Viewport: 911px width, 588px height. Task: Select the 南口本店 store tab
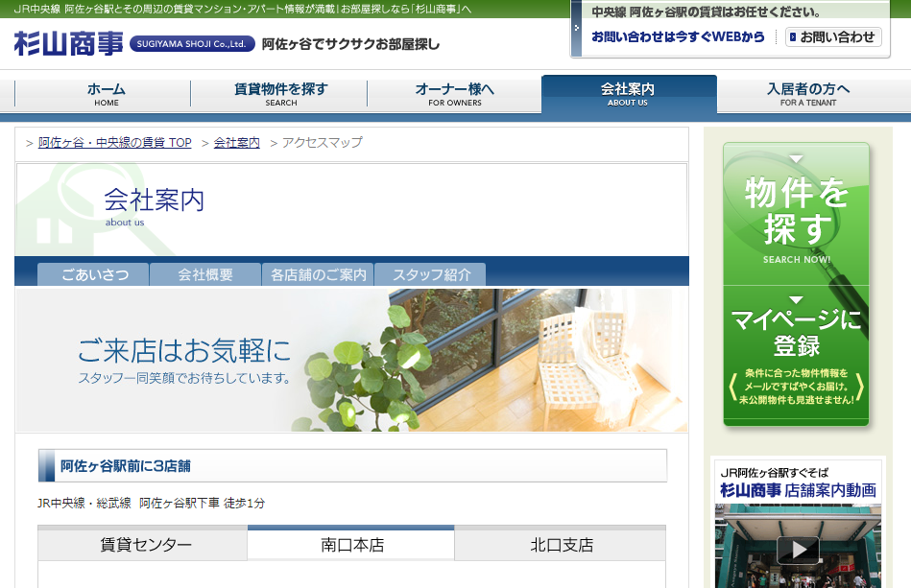[351, 544]
